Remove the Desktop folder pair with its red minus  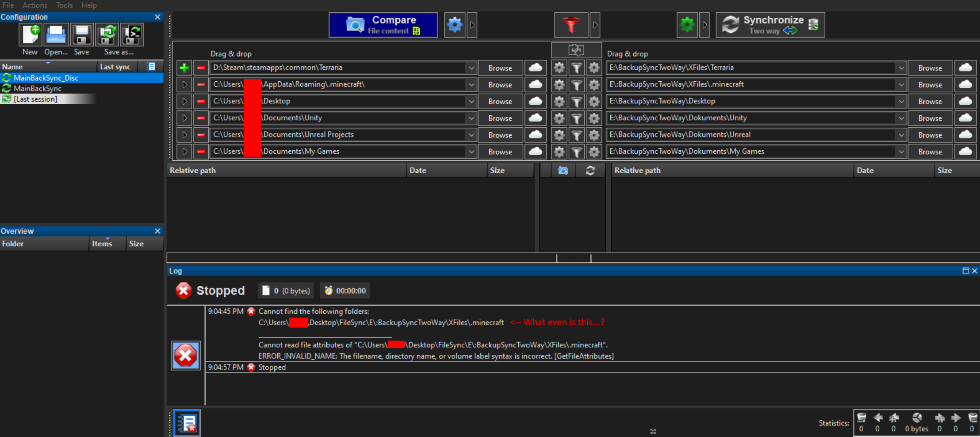click(x=201, y=101)
